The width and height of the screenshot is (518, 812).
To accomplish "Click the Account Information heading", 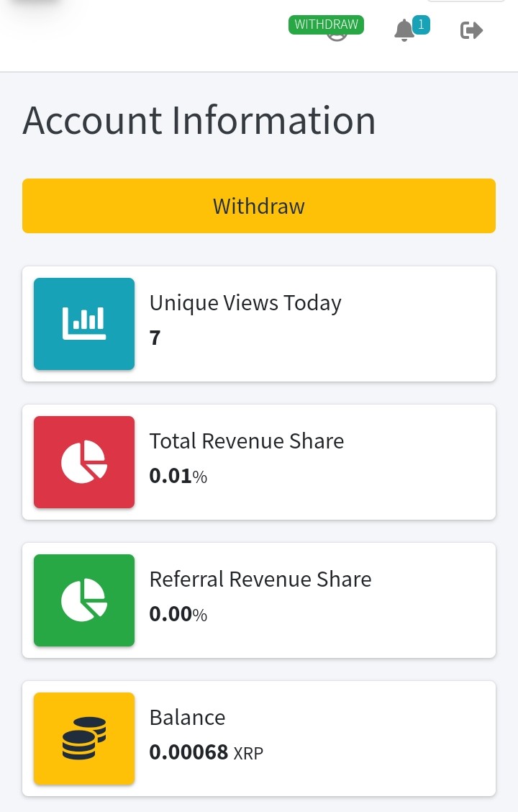I will (x=199, y=121).
